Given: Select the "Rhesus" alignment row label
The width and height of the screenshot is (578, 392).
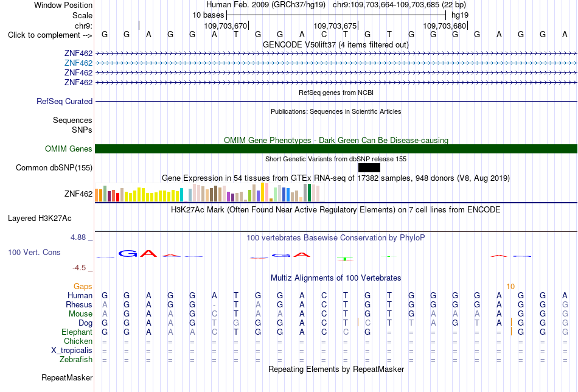Looking at the screenshot, I should [78, 304].
